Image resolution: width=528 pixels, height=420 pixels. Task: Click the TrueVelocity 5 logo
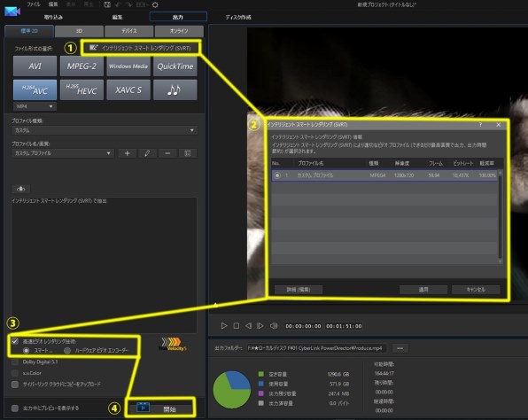click(x=173, y=344)
